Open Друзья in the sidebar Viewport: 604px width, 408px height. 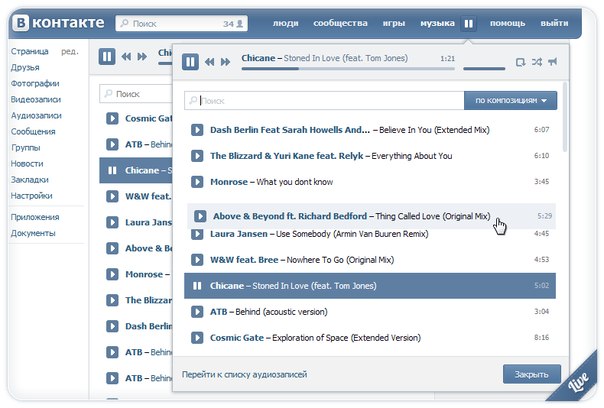tap(25, 68)
